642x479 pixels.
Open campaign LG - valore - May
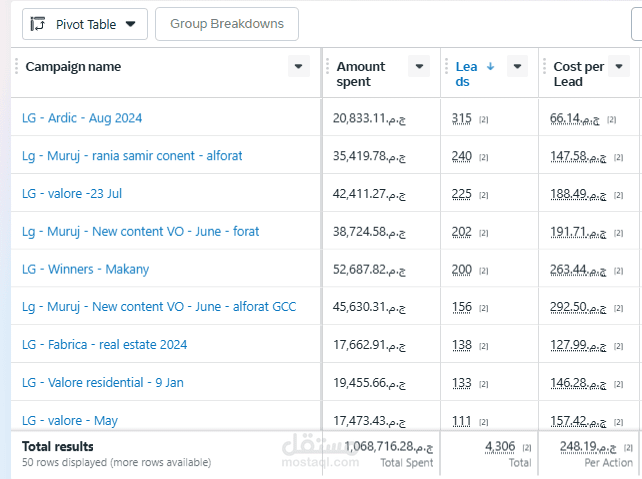click(70, 421)
